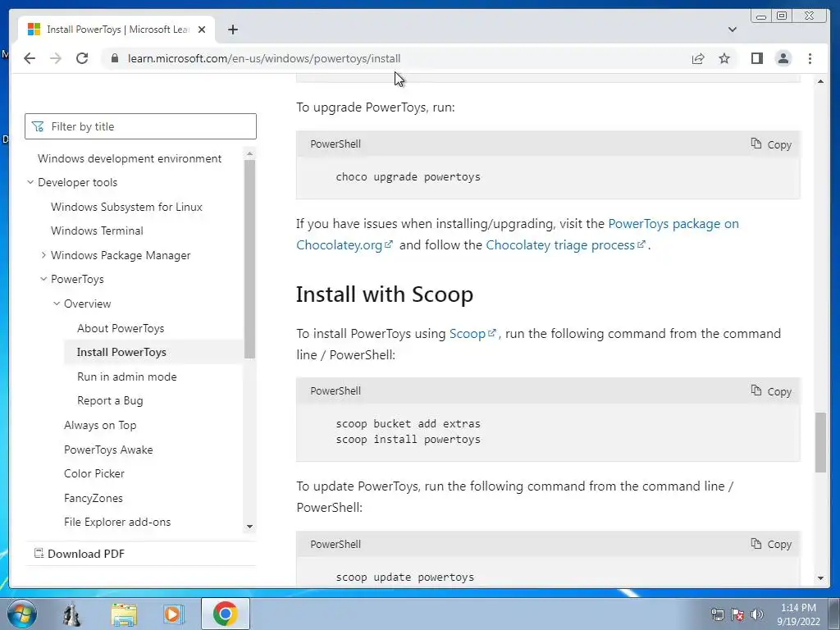Open the browser side panel

click(757, 58)
